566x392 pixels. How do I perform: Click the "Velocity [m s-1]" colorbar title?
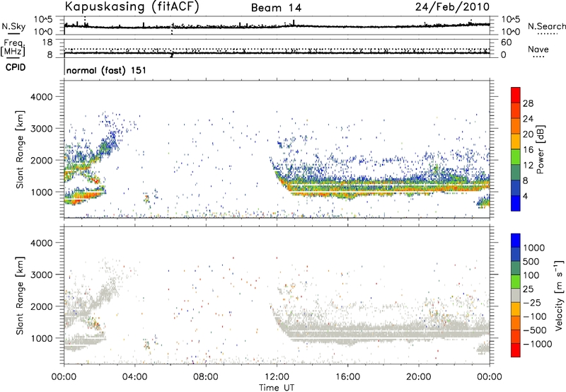click(x=560, y=296)
